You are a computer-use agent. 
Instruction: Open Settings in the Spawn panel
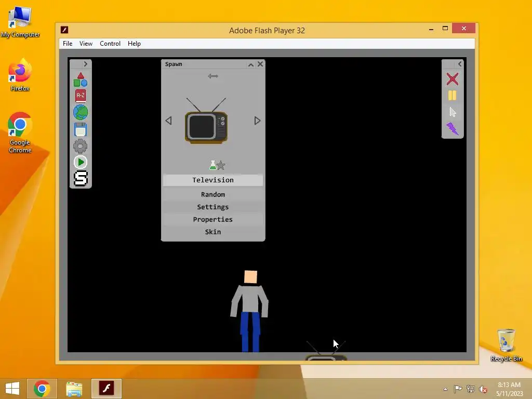(x=212, y=207)
